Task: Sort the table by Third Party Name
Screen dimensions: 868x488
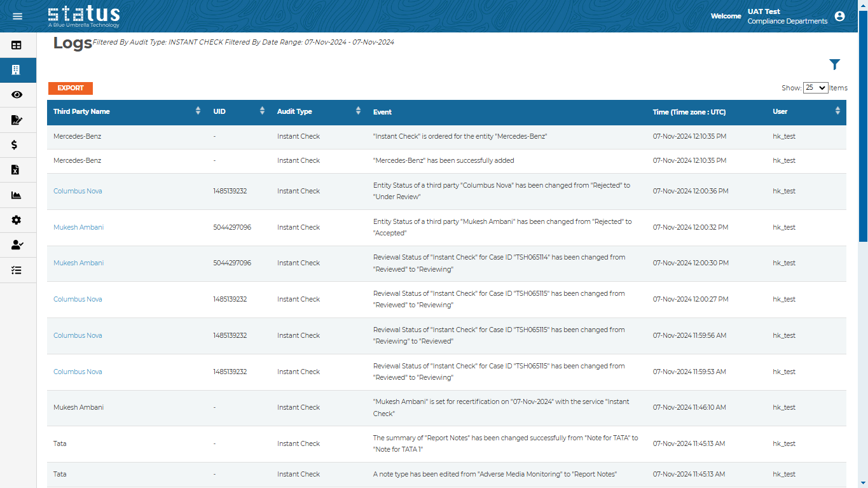Action: click(198, 111)
